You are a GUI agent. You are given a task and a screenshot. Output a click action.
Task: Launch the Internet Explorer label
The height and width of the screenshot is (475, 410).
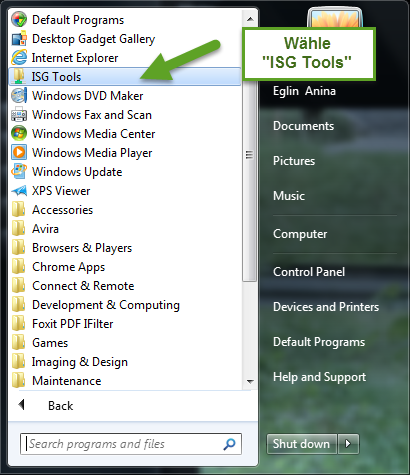tap(75, 58)
